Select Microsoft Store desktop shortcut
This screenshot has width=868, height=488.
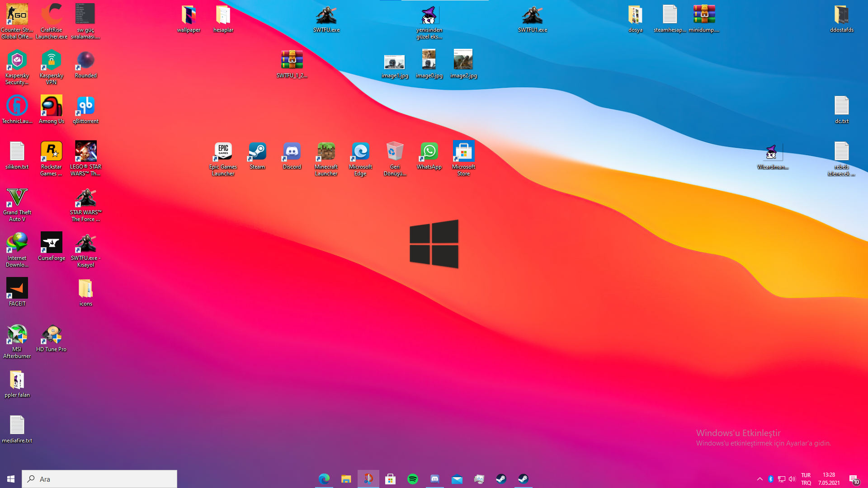pyautogui.click(x=464, y=158)
